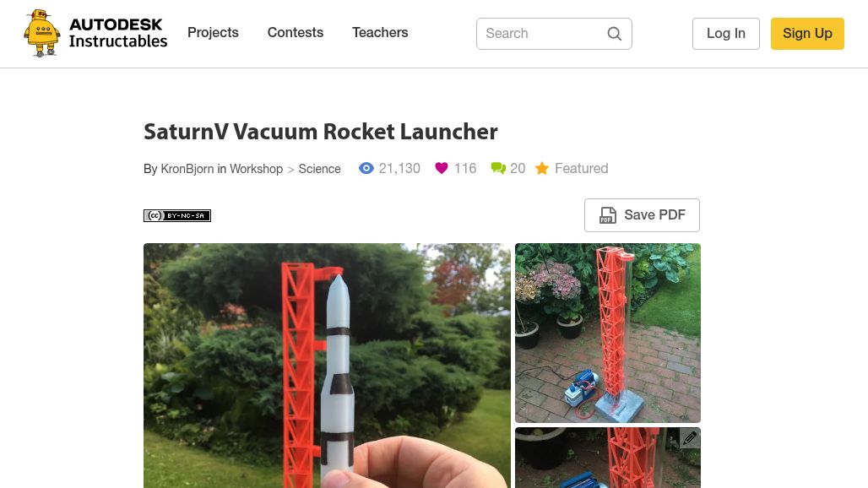
Task: Click the Creative Commons BY-NC-SA badge
Action: (x=177, y=216)
